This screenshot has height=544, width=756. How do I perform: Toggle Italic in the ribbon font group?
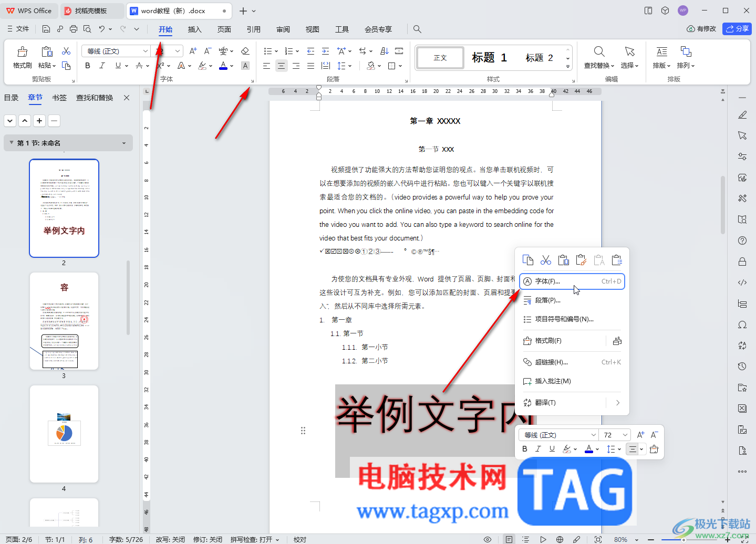point(102,66)
